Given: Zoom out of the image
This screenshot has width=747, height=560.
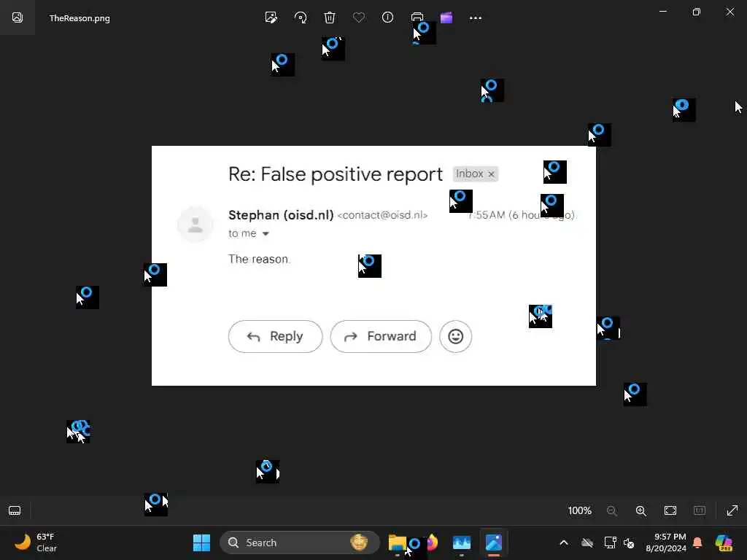Looking at the screenshot, I should point(612,511).
